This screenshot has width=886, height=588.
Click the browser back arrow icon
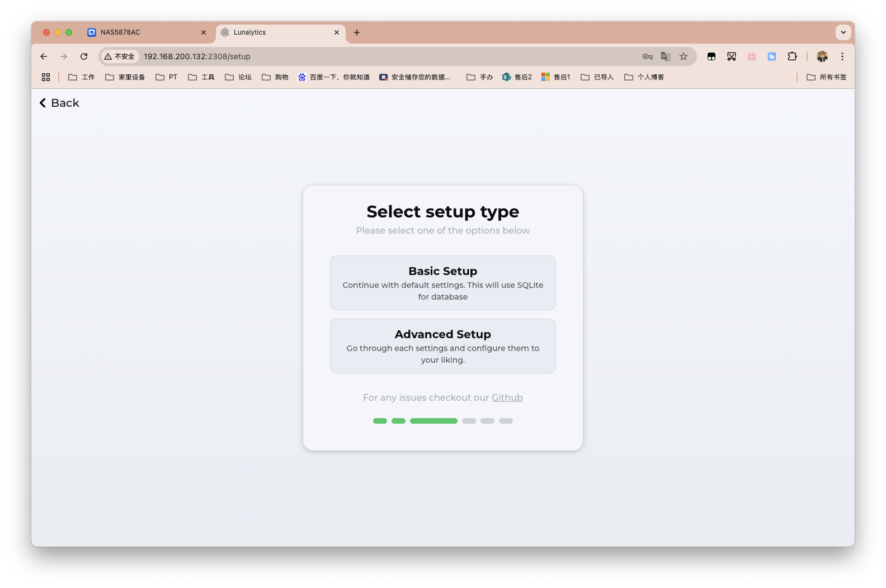click(x=44, y=56)
